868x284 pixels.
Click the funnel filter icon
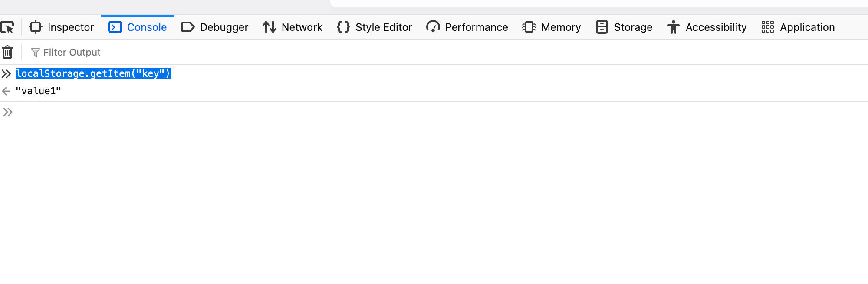pyautogui.click(x=36, y=53)
